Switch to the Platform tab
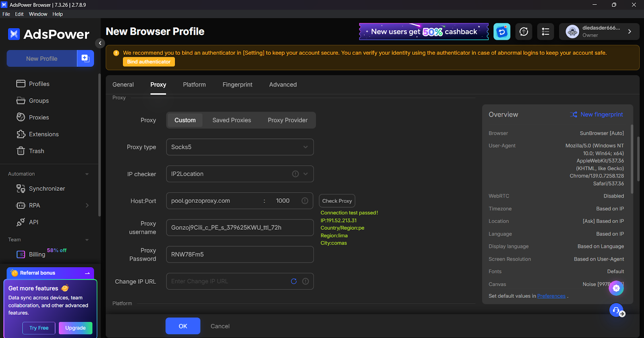This screenshot has width=644, height=338. pos(194,84)
